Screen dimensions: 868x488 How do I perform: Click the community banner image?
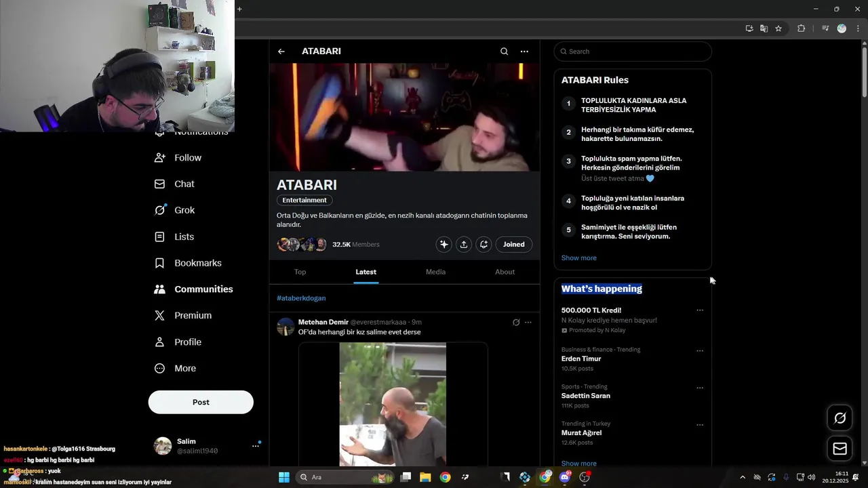pyautogui.click(x=405, y=117)
